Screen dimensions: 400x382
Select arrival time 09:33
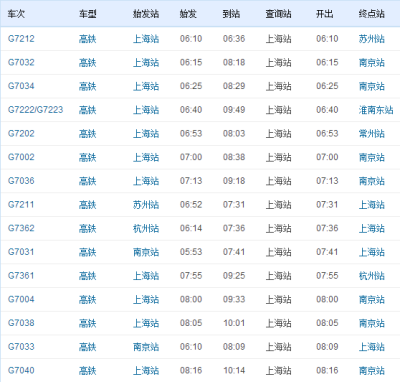[234, 299]
